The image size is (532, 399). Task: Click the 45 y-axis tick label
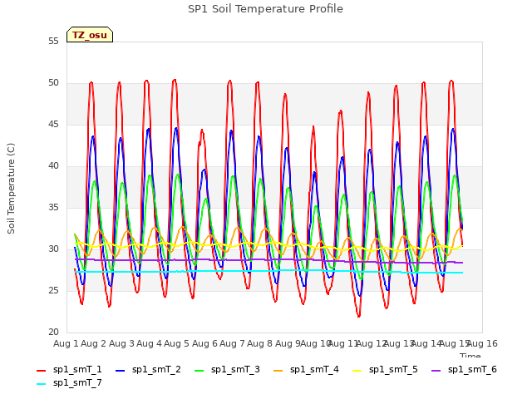[53, 125]
